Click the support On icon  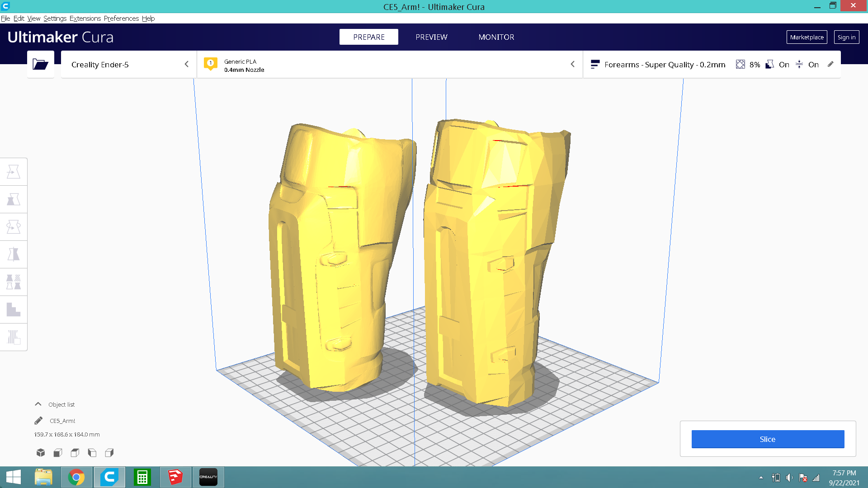point(769,64)
